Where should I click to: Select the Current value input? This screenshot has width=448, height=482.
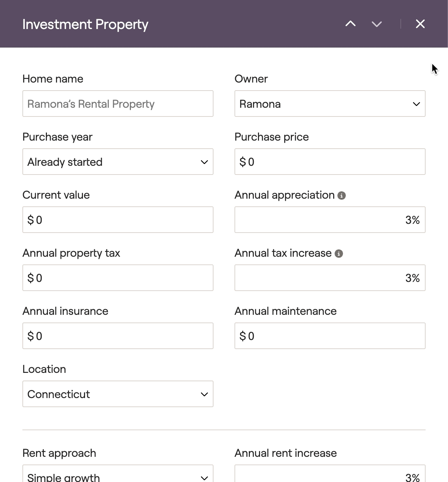click(x=118, y=220)
